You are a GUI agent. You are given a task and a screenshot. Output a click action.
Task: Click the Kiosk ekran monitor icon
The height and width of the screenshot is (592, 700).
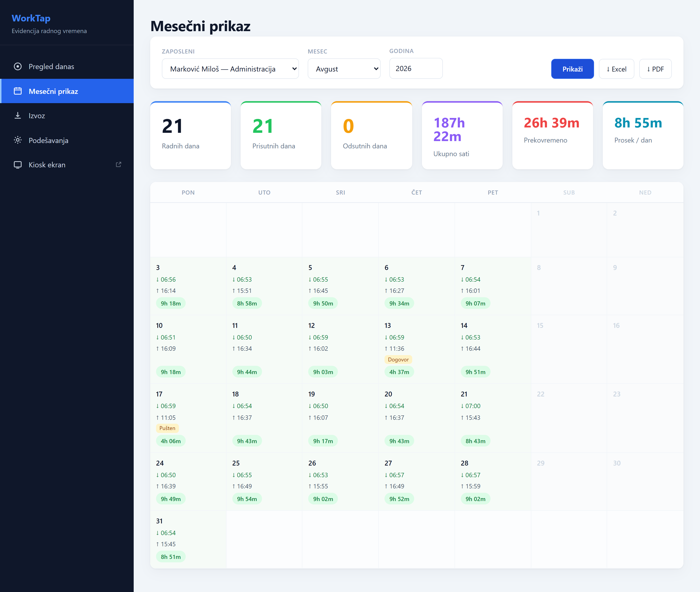click(18, 165)
